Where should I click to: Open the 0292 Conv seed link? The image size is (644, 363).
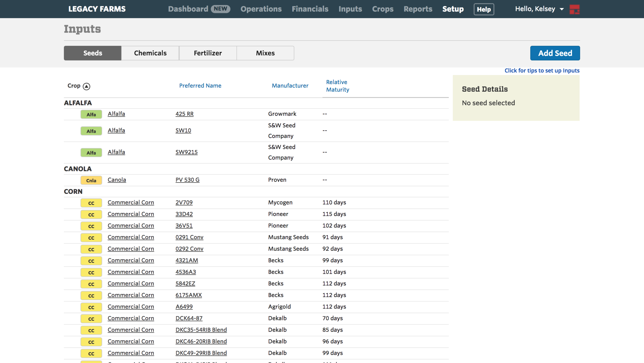[x=189, y=249]
